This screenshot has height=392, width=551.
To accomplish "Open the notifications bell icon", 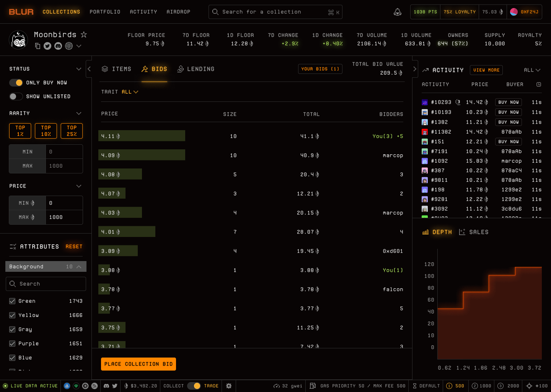I will coord(398,12).
